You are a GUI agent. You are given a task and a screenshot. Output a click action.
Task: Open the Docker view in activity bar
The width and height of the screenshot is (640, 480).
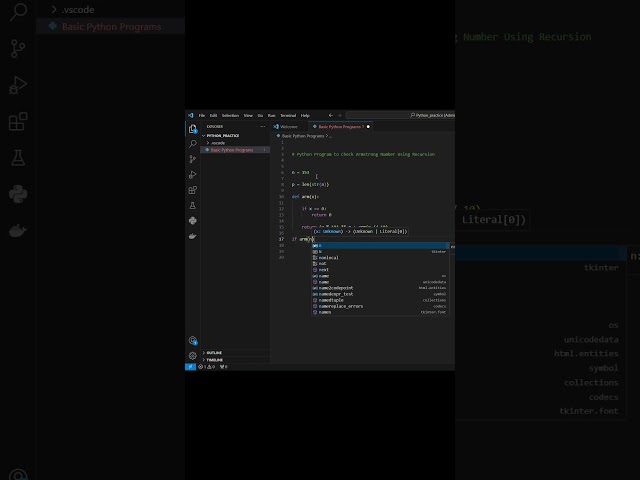pos(193,236)
